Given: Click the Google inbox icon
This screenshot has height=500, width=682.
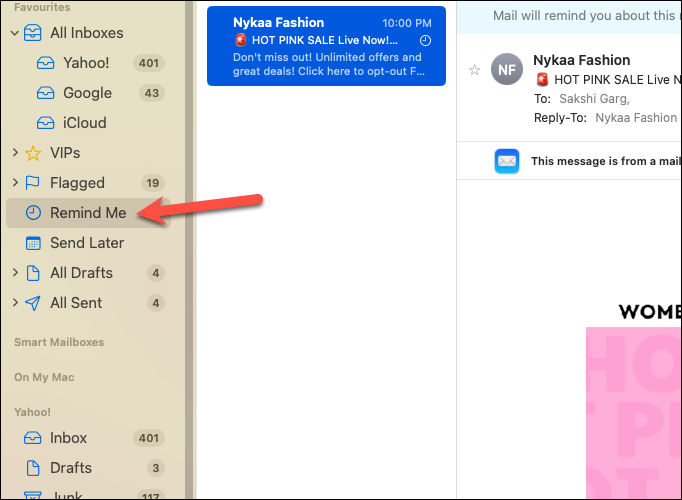Looking at the screenshot, I should 46,93.
